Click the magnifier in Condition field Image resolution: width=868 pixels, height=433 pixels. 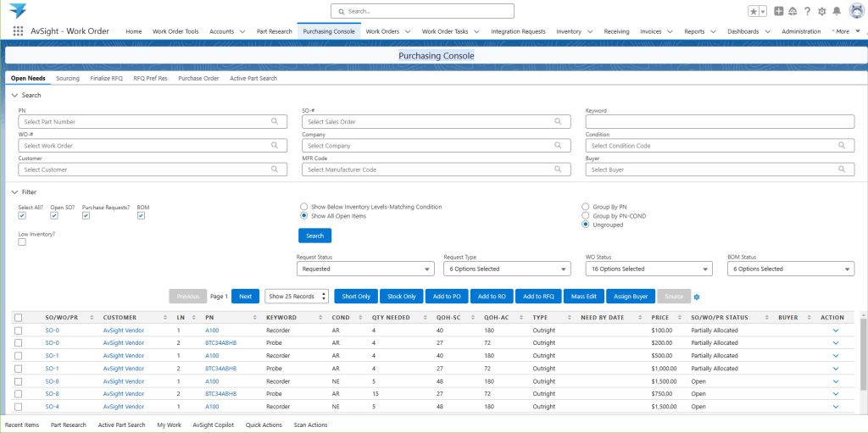(842, 145)
